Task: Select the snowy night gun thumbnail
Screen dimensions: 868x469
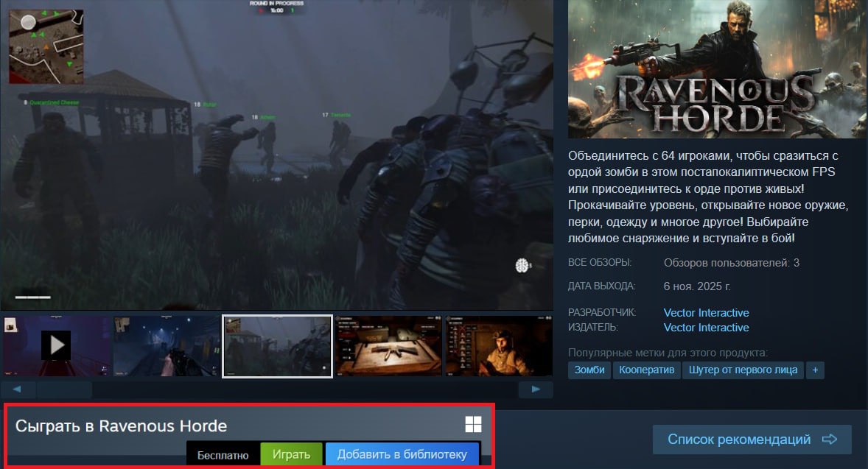Action: 166,346
